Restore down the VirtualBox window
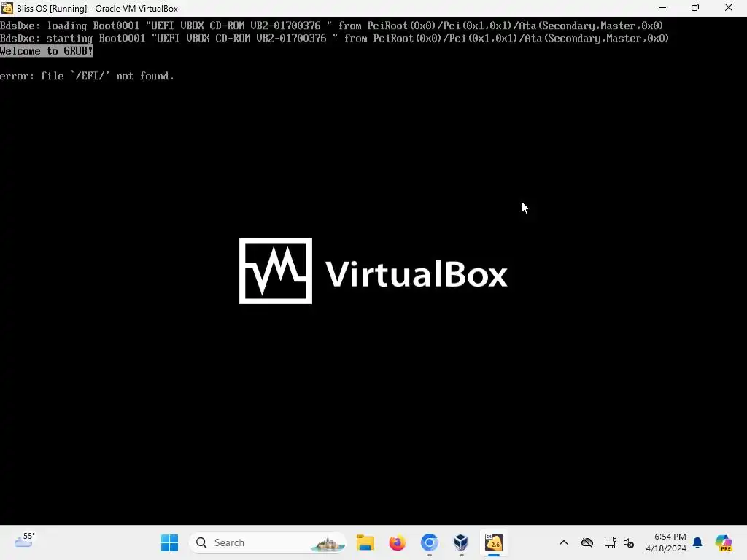This screenshot has height=560, width=747. click(695, 7)
